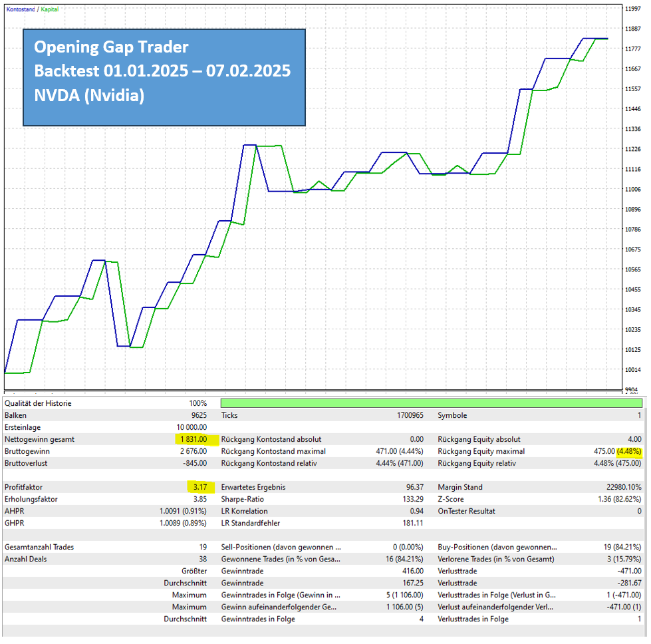Screen dimensions: 651x644
Task: Click Verlusttrades in Folge value 1 (-471.00)
Action: pyautogui.click(x=624, y=596)
